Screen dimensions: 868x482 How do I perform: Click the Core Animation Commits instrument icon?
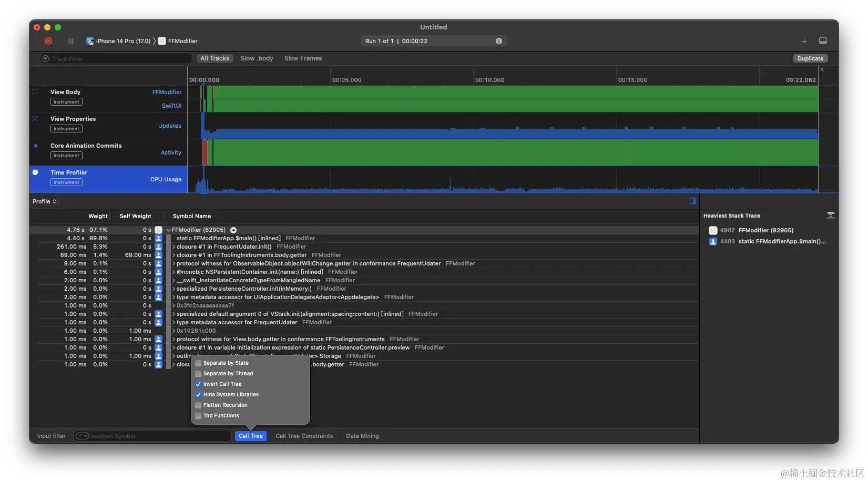[35, 146]
